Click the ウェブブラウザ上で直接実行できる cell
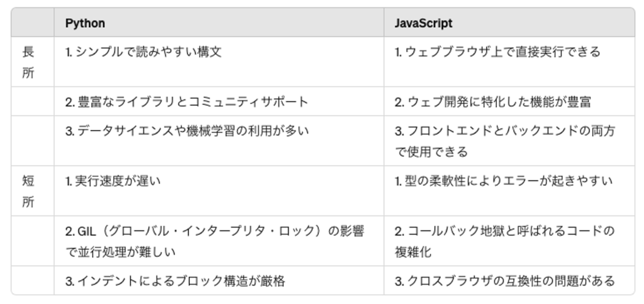Screen dimensions: 644x304 [x=497, y=52]
